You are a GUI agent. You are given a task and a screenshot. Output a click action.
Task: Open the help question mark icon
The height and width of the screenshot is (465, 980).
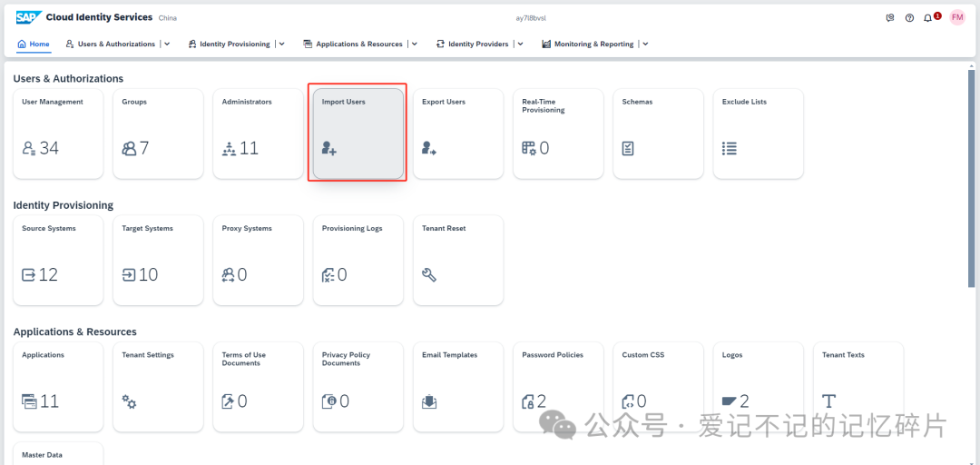[x=909, y=18]
